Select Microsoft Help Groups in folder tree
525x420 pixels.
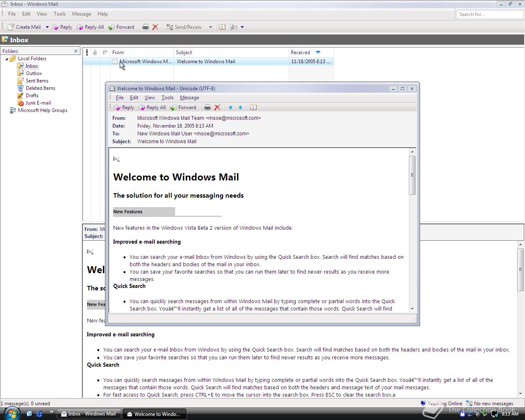(42, 110)
